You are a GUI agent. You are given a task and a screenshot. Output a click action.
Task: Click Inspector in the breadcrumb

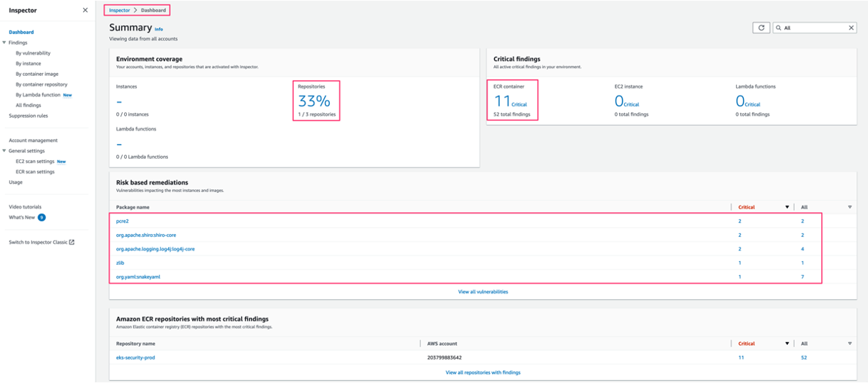tap(119, 11)
